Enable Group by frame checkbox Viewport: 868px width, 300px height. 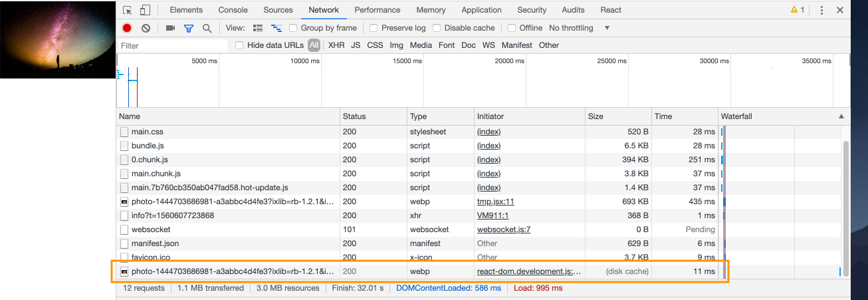[293, 28]
